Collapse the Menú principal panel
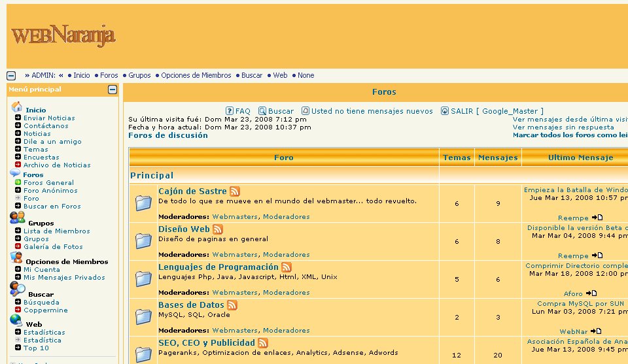 (x=113, y=90)
